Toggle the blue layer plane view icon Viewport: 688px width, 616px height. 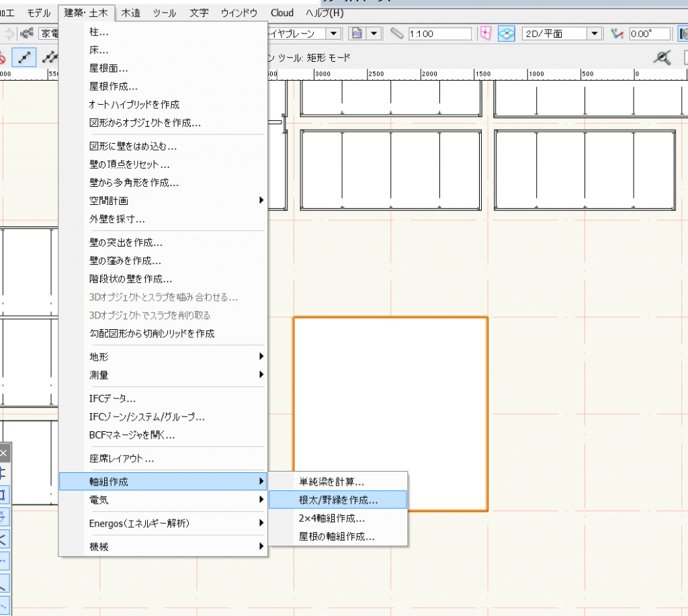(x=506, y=34)
